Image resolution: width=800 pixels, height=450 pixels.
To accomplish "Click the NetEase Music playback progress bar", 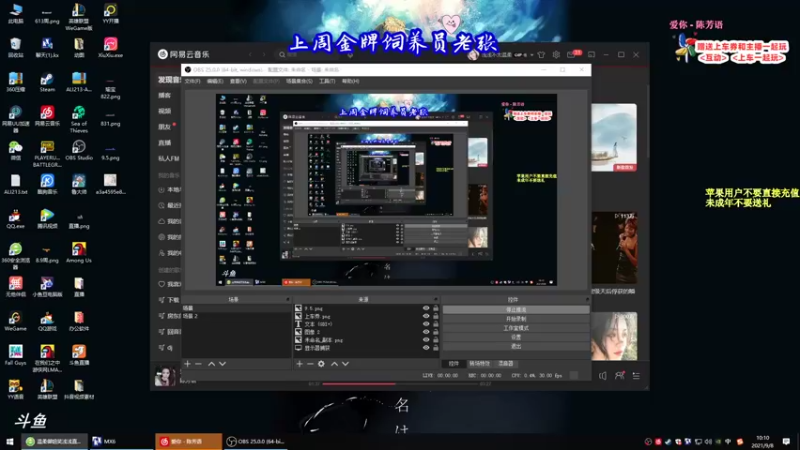I will (x=401, y=384).
